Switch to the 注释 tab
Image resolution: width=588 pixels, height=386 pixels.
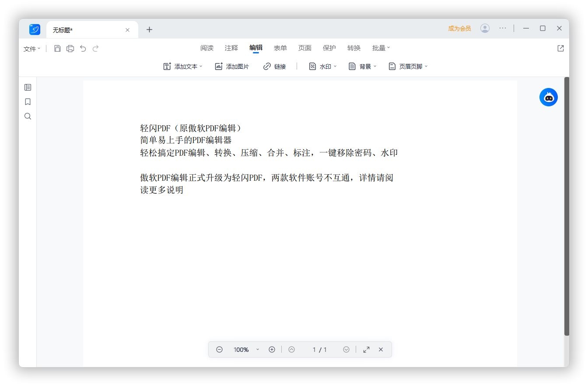231,48
